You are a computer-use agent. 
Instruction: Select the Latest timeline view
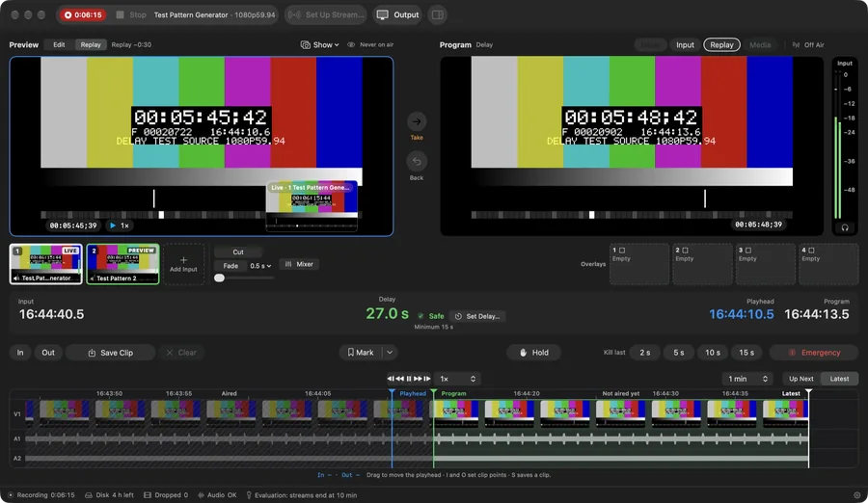click(x=839, y=379)
